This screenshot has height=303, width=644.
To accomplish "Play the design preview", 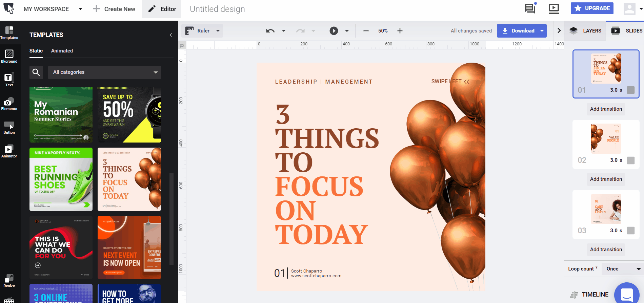I will pyautogui.click(x=334, y=31).
